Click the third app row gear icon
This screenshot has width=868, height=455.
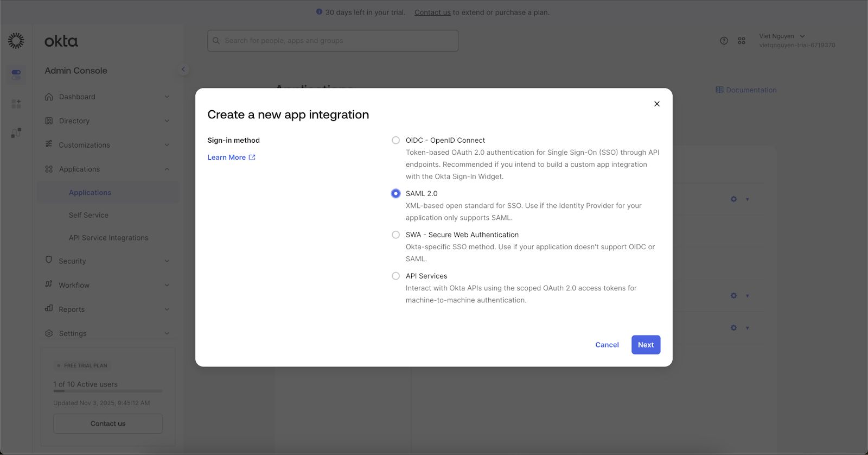tap(733, 328)
